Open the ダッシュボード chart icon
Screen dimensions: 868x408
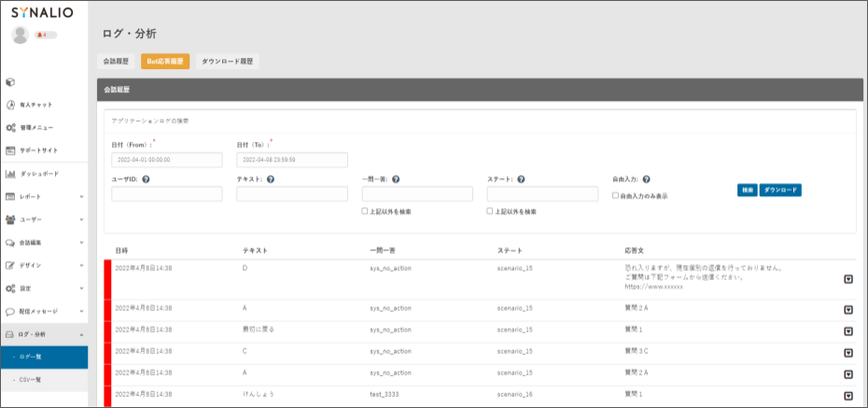coord(10,174)
